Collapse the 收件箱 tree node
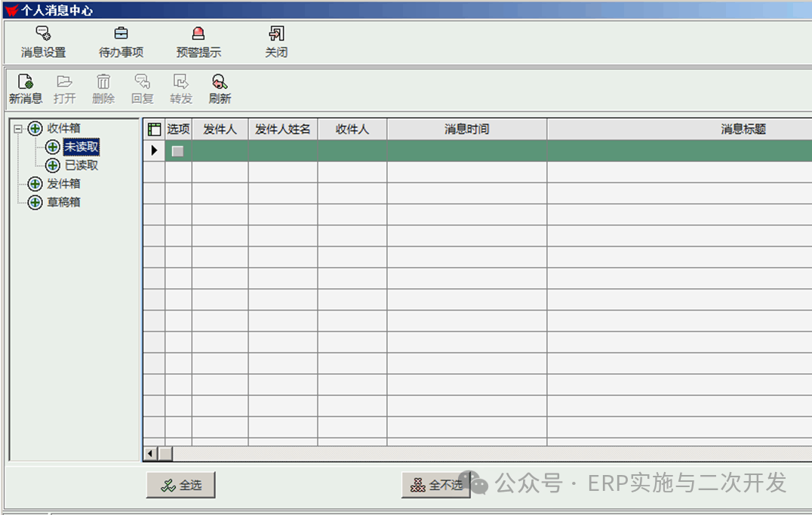This screenshot has width=812, height=515. tap(18, 129)
